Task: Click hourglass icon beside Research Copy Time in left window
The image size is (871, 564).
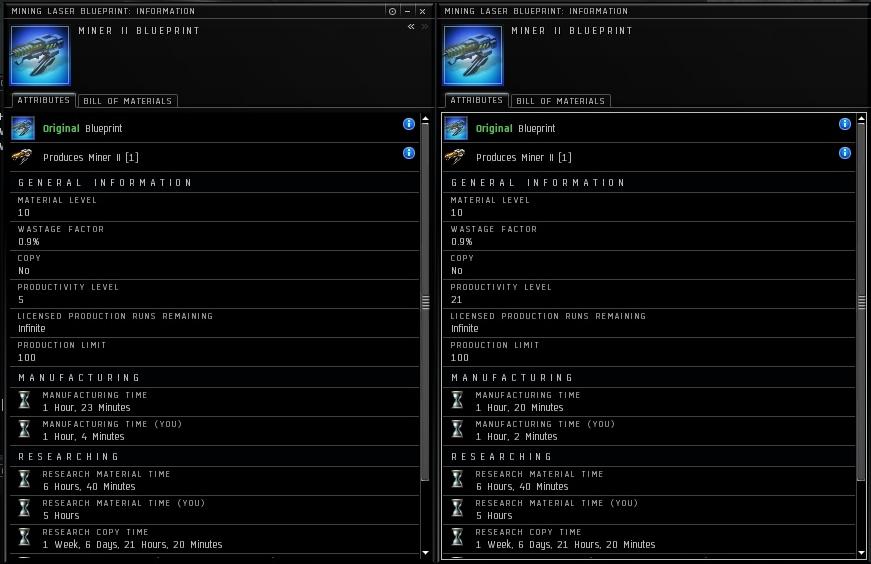Action: point(24,536)
